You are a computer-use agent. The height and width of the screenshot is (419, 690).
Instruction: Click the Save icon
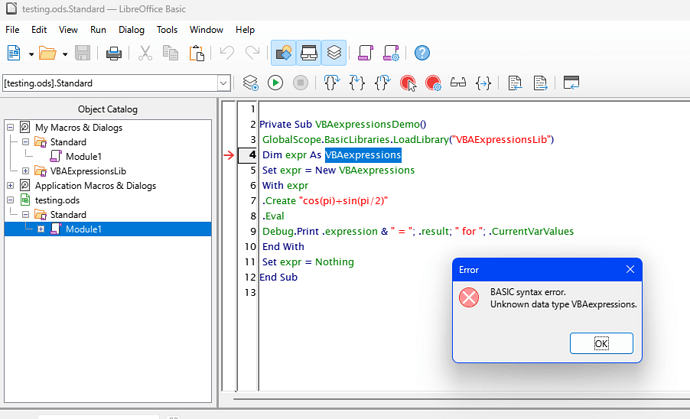click(x=82, y=53)
